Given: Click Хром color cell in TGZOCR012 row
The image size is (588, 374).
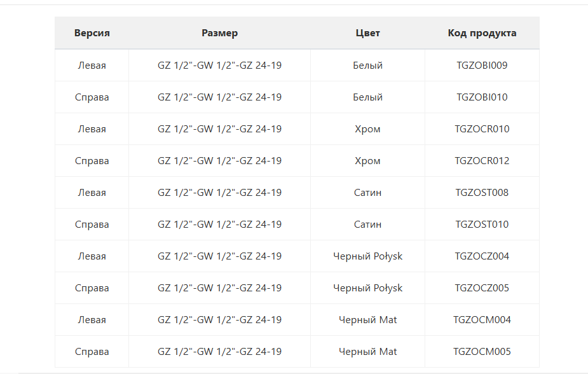Looking at the screenshot, I should (x=367, y=161).
